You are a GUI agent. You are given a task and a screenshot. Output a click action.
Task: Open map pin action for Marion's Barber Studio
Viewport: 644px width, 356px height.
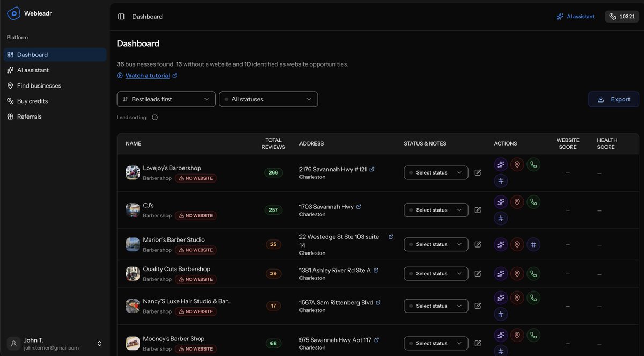[x=517, y=245]
